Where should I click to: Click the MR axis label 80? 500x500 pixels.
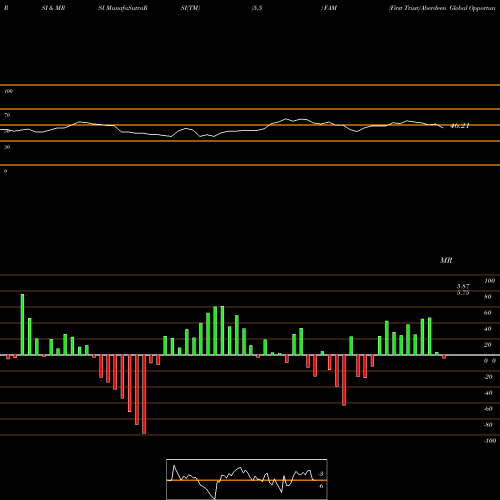click(x=488, y=297)
